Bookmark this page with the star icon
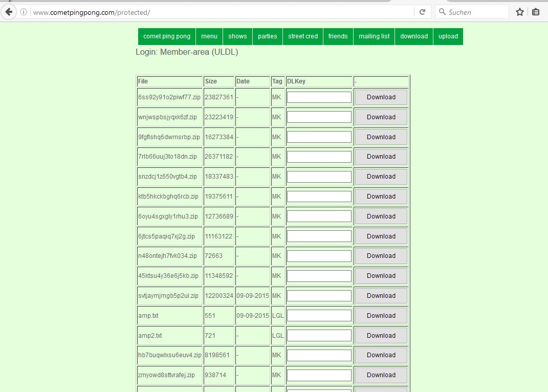The height and width of the screenshot is (392, 548). click(520, 12)
